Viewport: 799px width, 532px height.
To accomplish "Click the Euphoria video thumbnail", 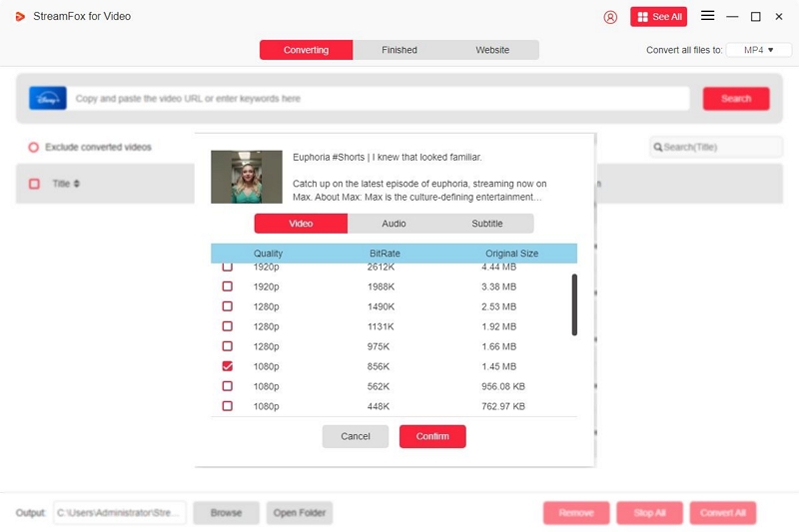I will pos(247,177).
